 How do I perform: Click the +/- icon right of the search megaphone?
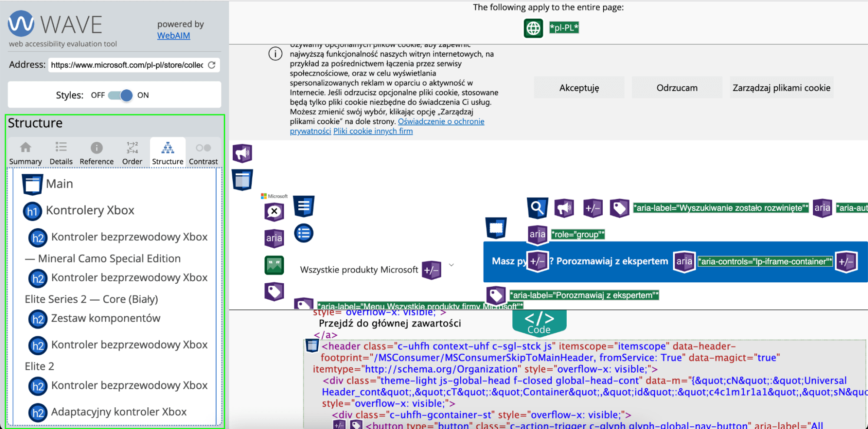pyautogui.click(x=593, y=208)
